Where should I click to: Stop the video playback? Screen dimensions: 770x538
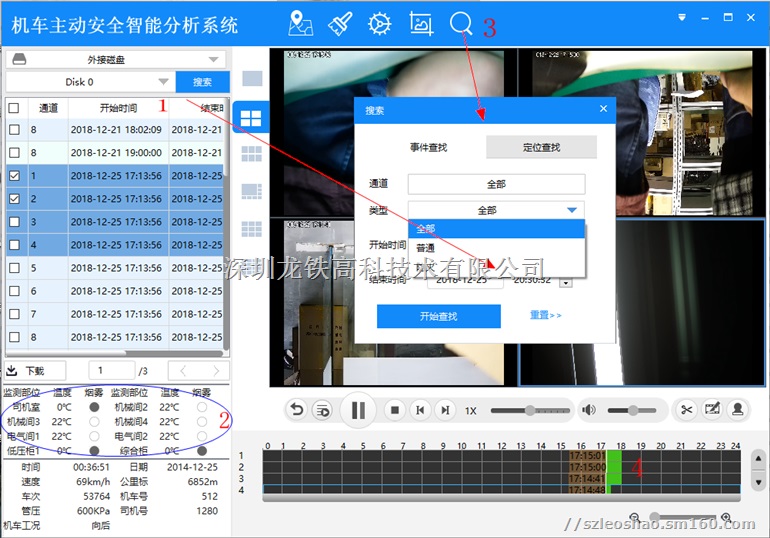[x=394, y=410]
